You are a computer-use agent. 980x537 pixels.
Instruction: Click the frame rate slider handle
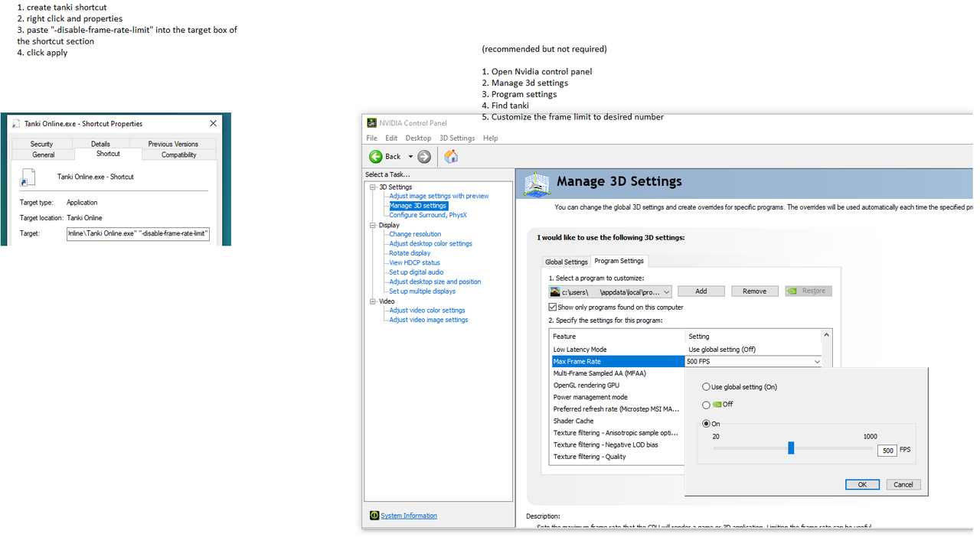click(791, 448)
